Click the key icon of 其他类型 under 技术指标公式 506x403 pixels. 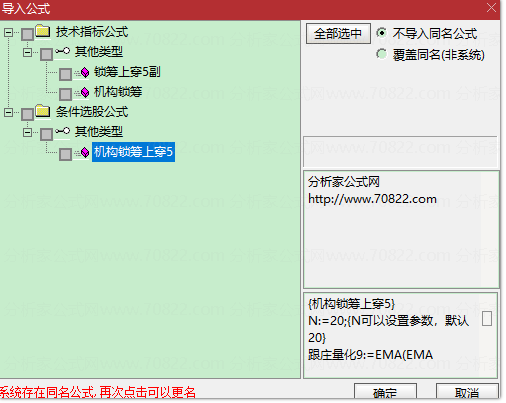63,51
